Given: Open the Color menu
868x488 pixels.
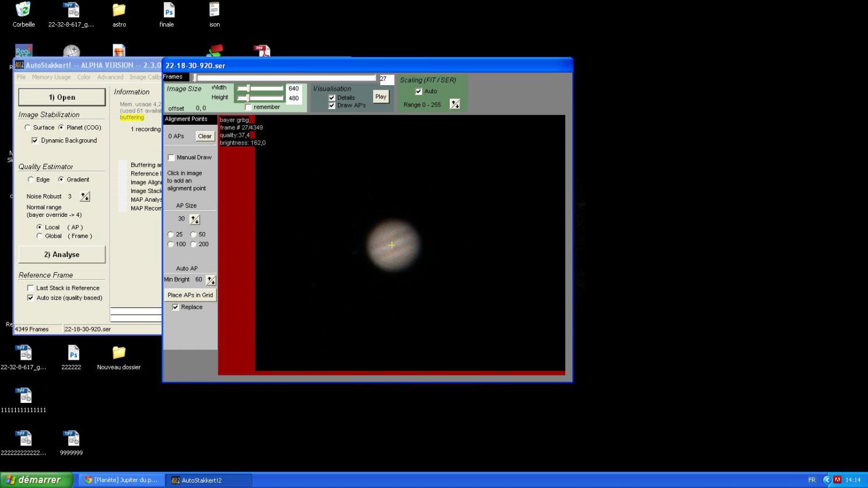Looking at the screenshot, I should tap(84, 77).
